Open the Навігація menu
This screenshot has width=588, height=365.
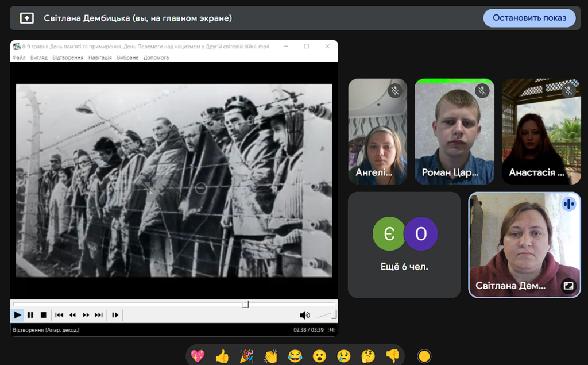pos(100,57)
